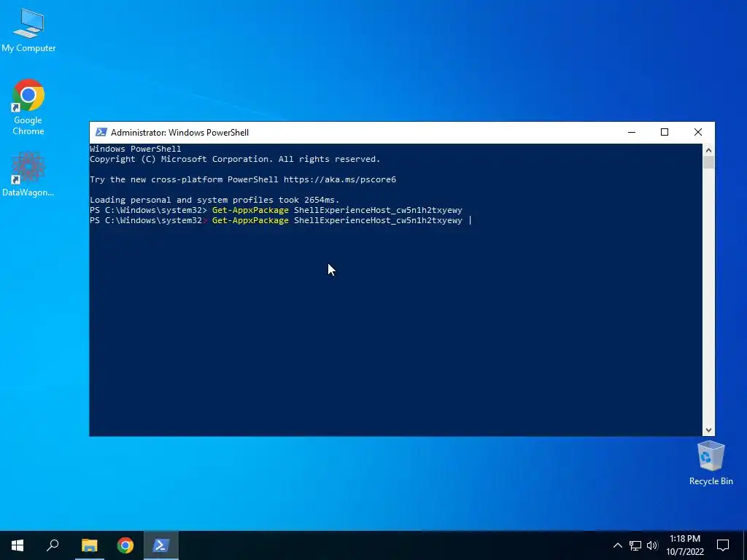Open File Explorer from the taskbar
The image size is (747, 560).
(x=89, y=545)
